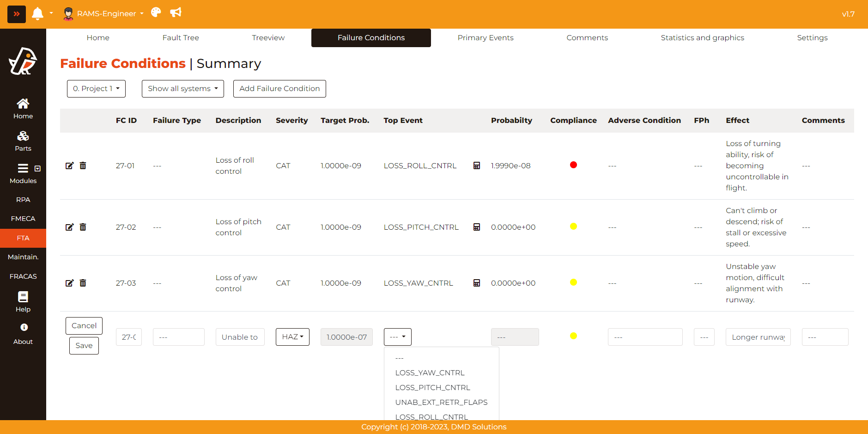Image resolution: width=868 pixels, height=434 pixels.
Task: Click the Add Failure Condition button
Action: pyautogui.click(x=279, y=89)
